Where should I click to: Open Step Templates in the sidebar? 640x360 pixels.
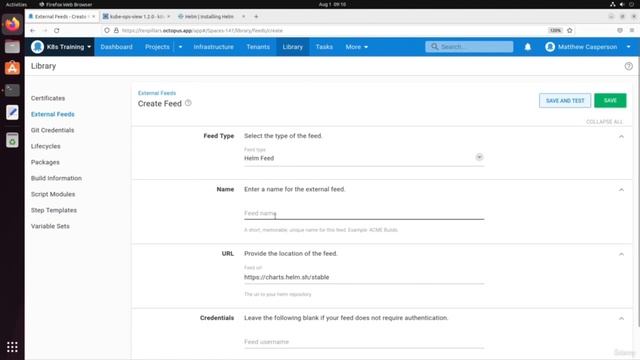[54, 210]
